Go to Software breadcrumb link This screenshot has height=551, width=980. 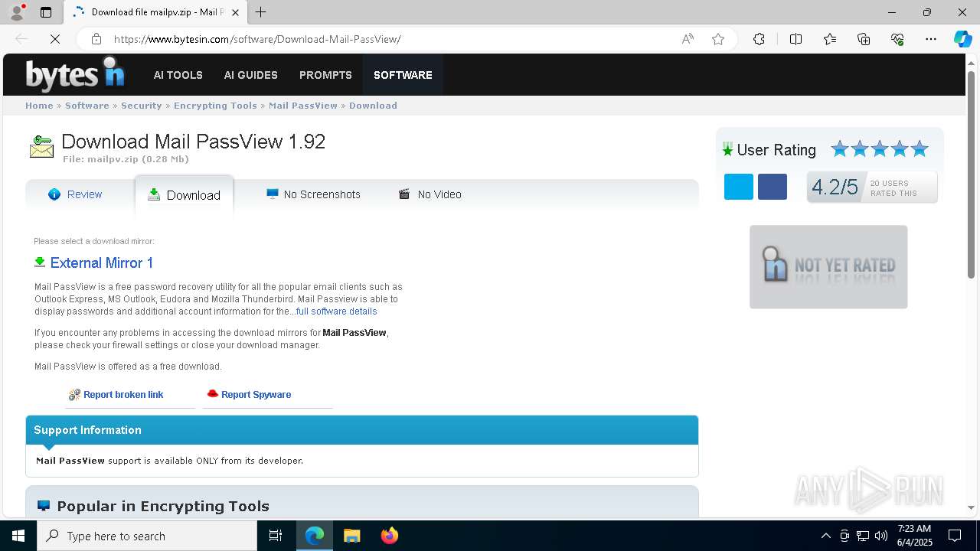coord(87,106)
